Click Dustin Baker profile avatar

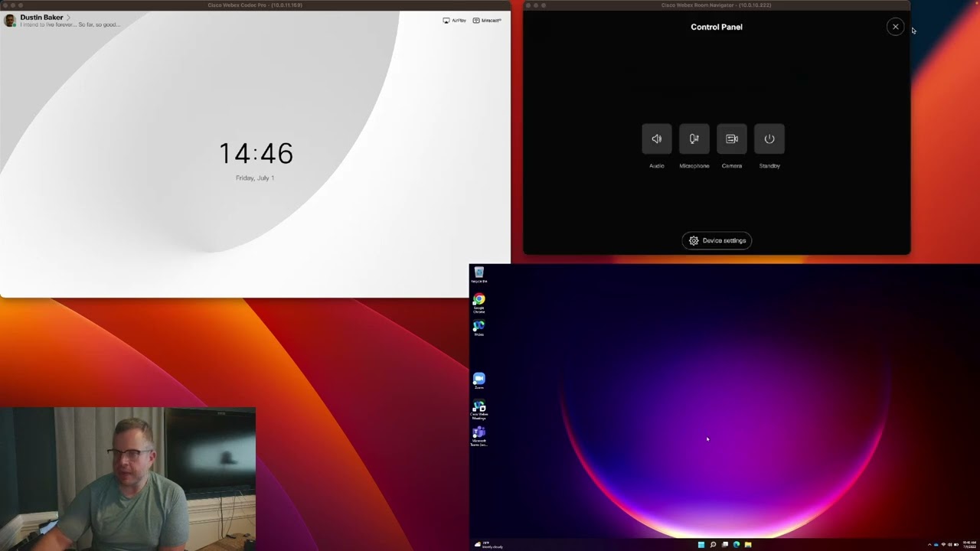click(x=10, y=21)
